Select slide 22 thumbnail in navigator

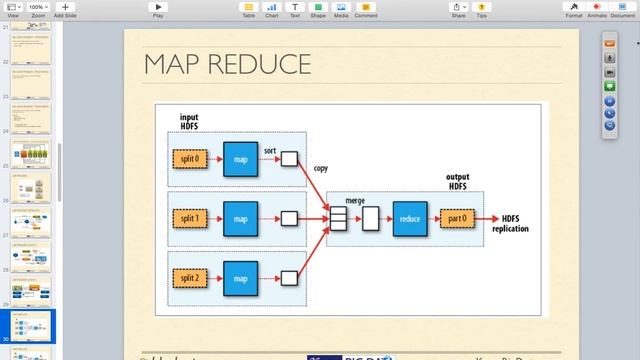(x=31, y=49)
